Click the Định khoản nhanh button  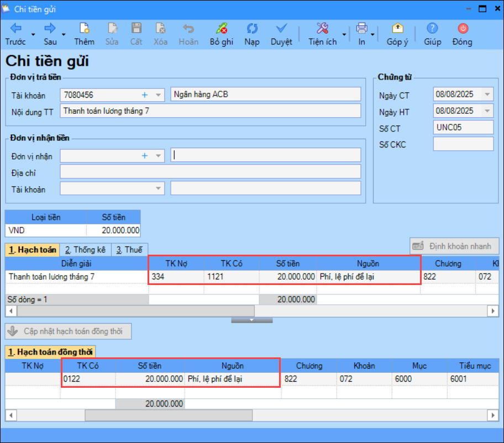[454, 246]
